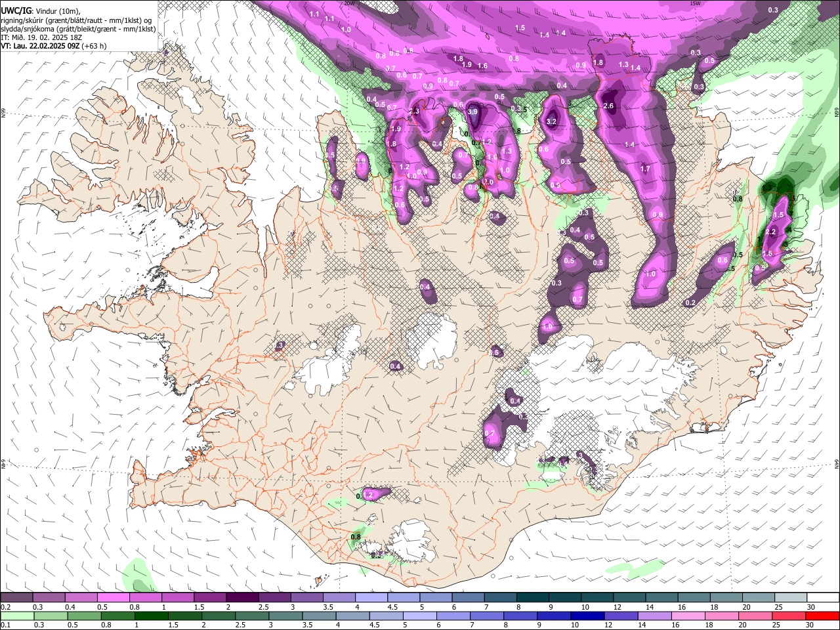Pick the navy blue rain swatch between 10 and 12
This screenshot has width=840, height=630.
588,616
